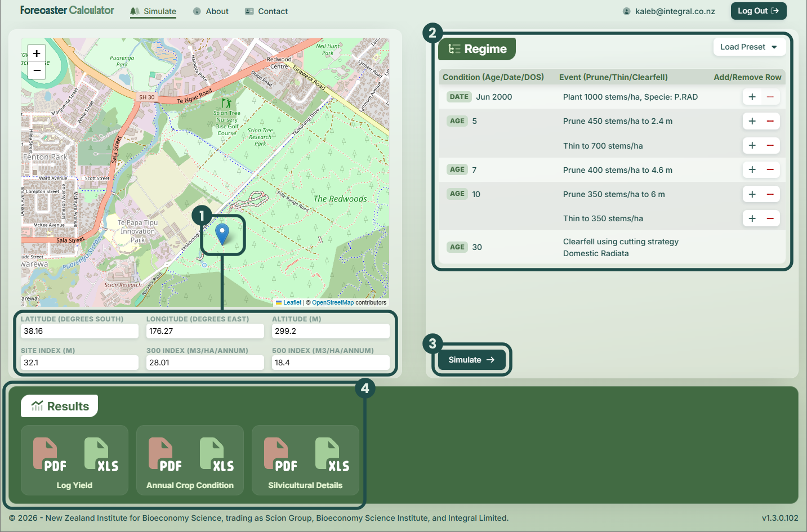Click the Log Out button
The height and width of the screenshot is (532, 807).
(x=759, y=11)
